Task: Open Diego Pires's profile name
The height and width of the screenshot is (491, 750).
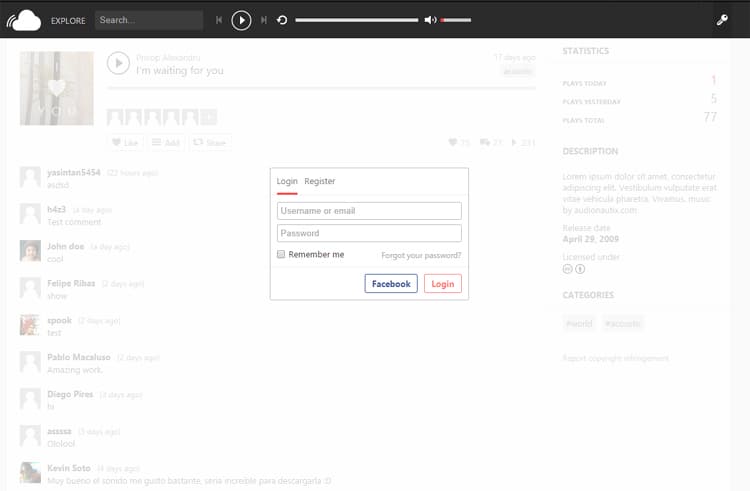Action: tap(70, 394)
